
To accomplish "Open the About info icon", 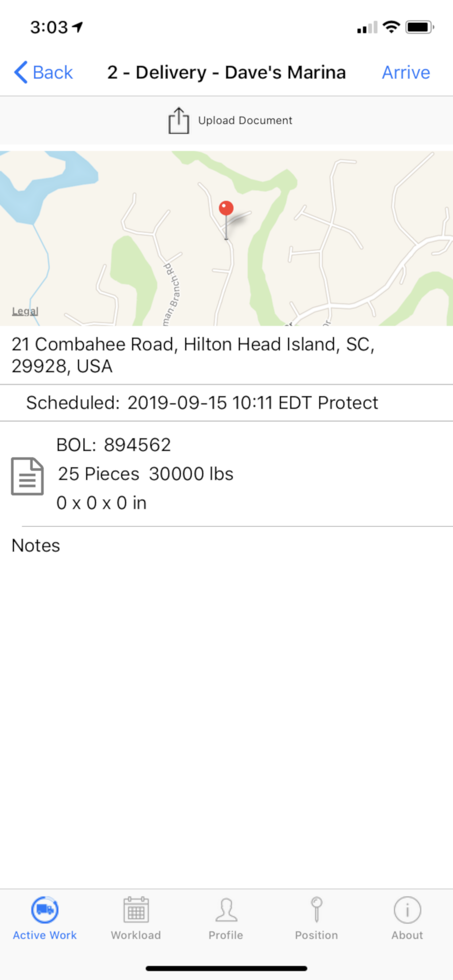I will [x=407, y=910].
